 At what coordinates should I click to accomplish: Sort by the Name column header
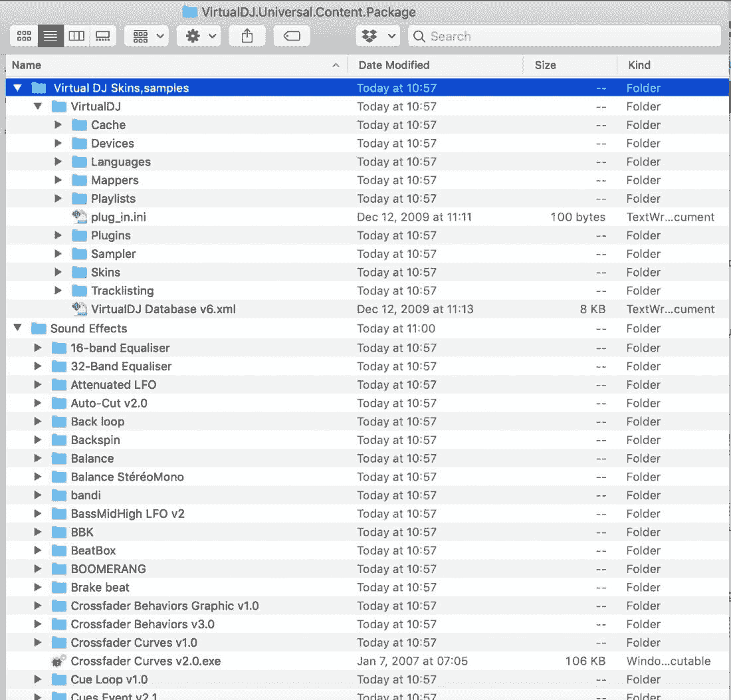pos(176,65)
